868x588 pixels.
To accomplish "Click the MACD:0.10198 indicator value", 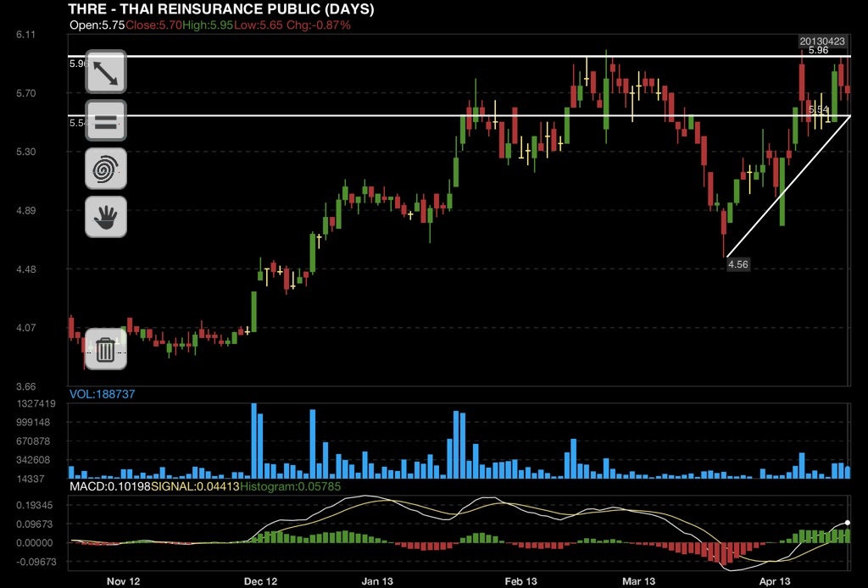I will (110, 487).
